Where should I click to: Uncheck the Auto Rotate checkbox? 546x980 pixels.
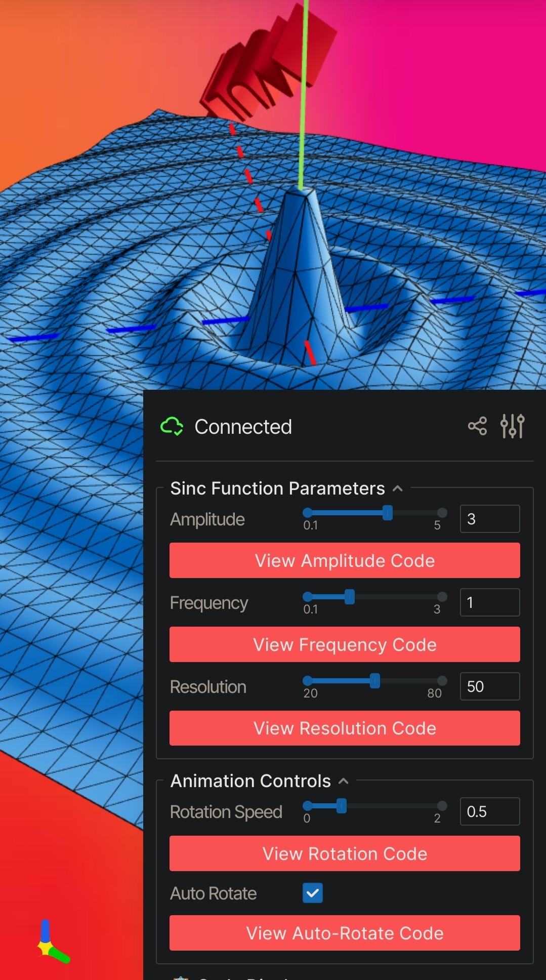(x=312, y=893)
